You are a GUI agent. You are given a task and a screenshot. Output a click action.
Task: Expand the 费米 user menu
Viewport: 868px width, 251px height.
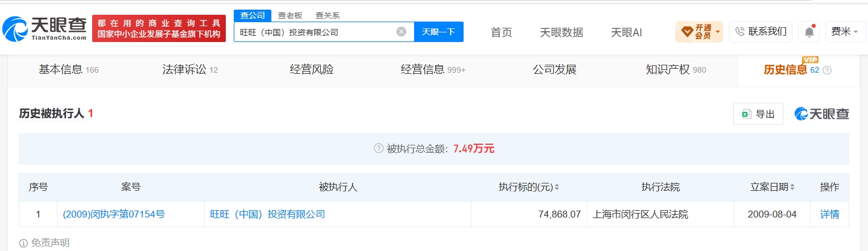tap(845, 32)
